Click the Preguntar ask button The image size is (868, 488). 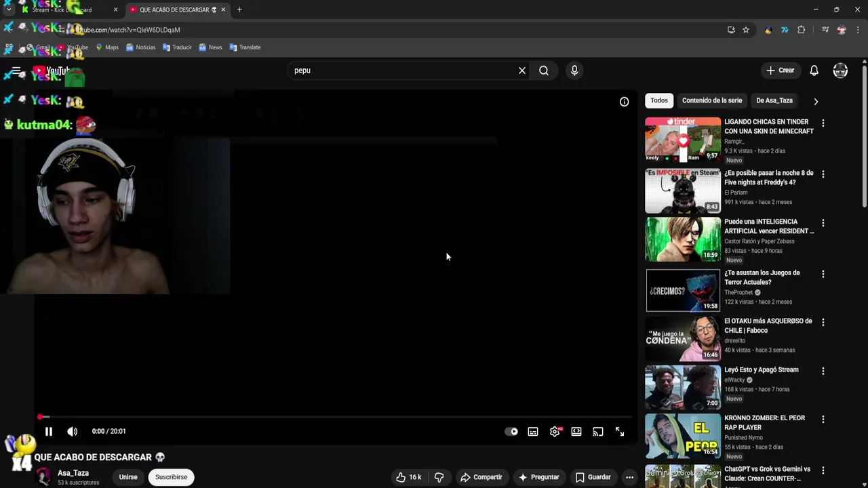click(x=539, y=477)
